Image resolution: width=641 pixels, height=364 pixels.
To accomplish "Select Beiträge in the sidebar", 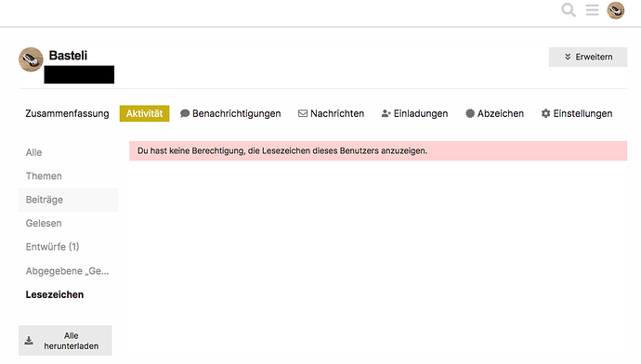I will pyautogui.click(x=68, y=200).
